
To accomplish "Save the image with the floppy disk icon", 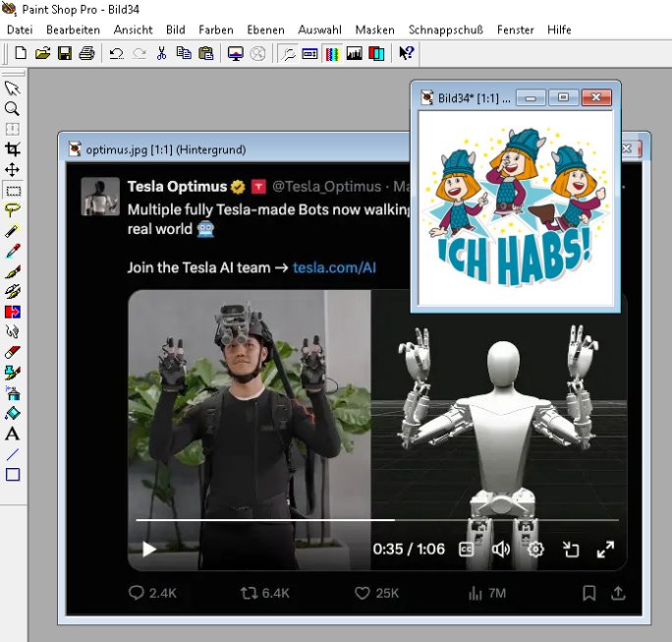I will click(x=65, y=54).
